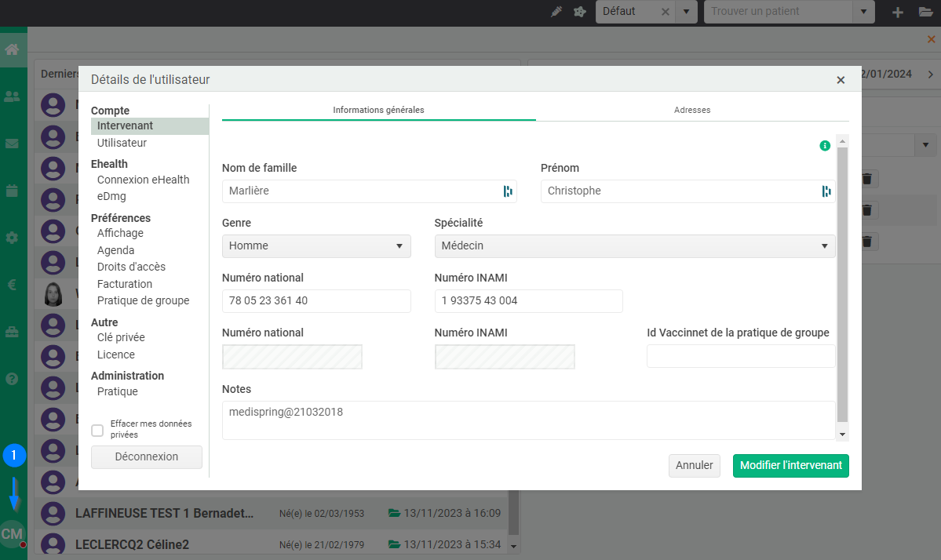
Task: Open the Genre dropdown
Action: click(x=316, y=246)
